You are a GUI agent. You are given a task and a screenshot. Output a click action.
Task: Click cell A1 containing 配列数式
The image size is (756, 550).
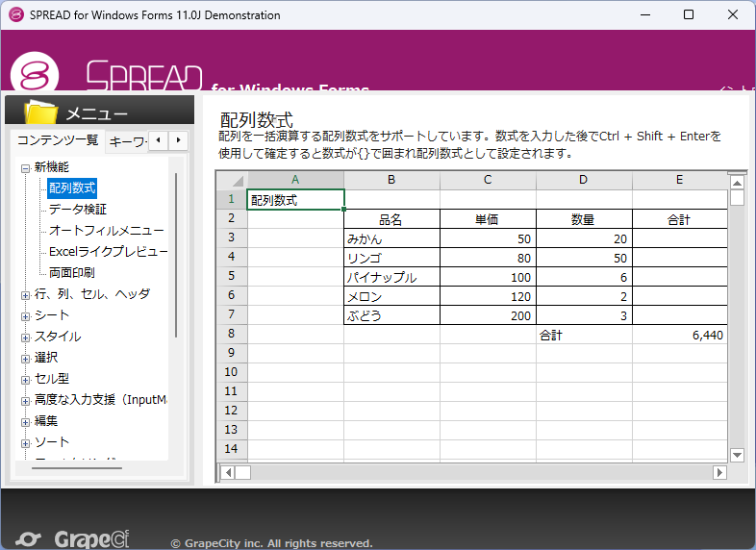pos(295,200)
